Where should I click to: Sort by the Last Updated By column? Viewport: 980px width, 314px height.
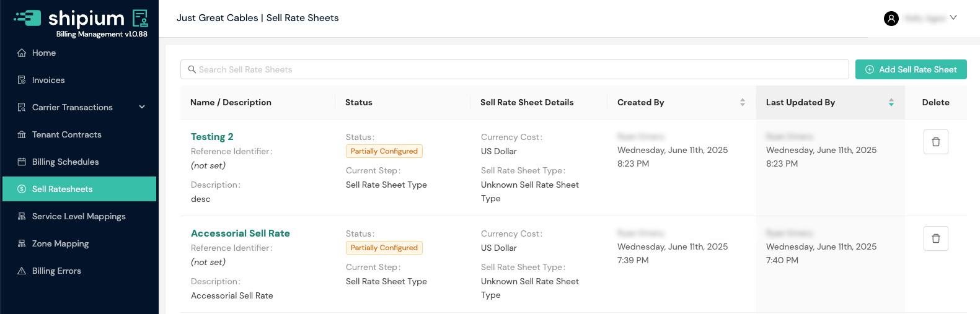[891, 102]
